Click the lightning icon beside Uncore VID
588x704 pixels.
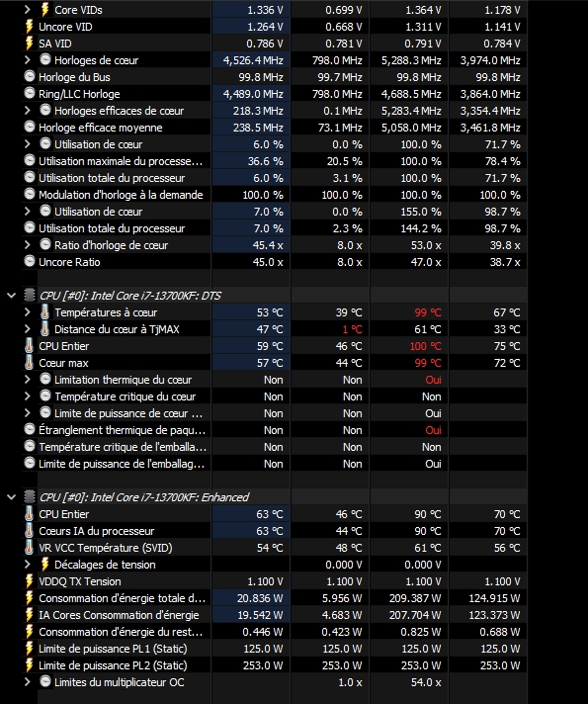point(30,27)
